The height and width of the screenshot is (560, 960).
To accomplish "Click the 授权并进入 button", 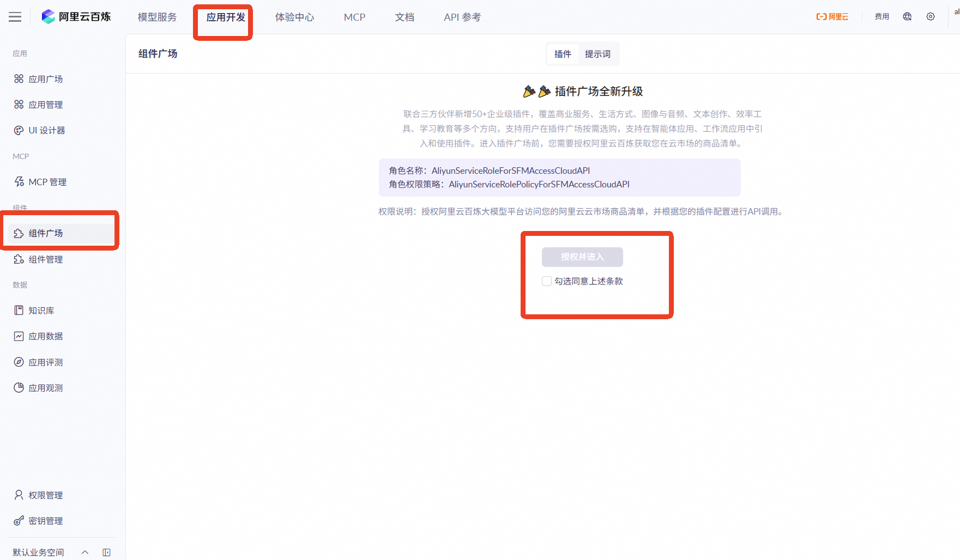I will point(582,257).
